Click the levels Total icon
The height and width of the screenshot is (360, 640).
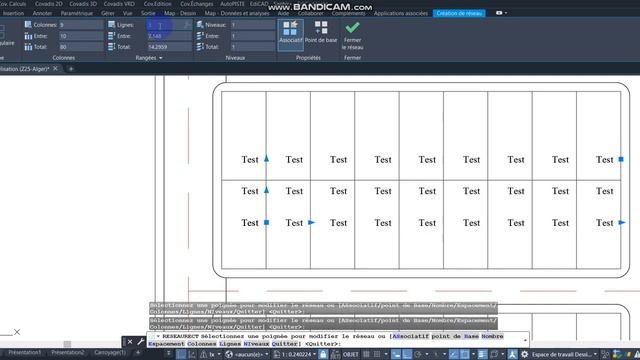point(200,47)
